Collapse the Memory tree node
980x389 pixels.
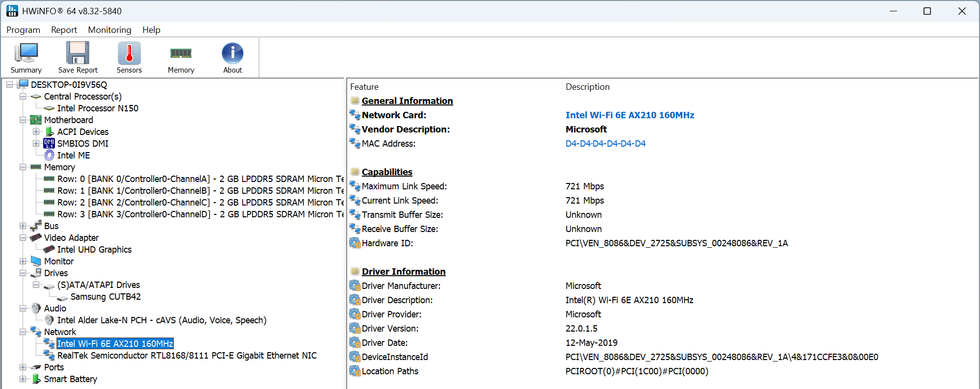(23, 167)
